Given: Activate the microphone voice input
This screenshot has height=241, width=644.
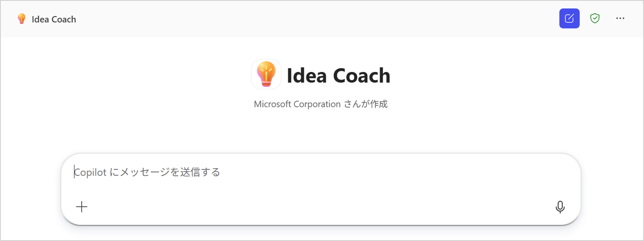Looking at the screenshot, I should pyautogui.click(x=560, y=207).
